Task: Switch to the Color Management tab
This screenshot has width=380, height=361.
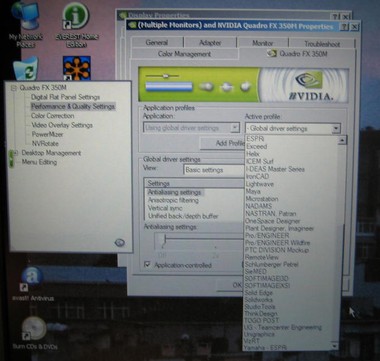Action: pos(185,54)
